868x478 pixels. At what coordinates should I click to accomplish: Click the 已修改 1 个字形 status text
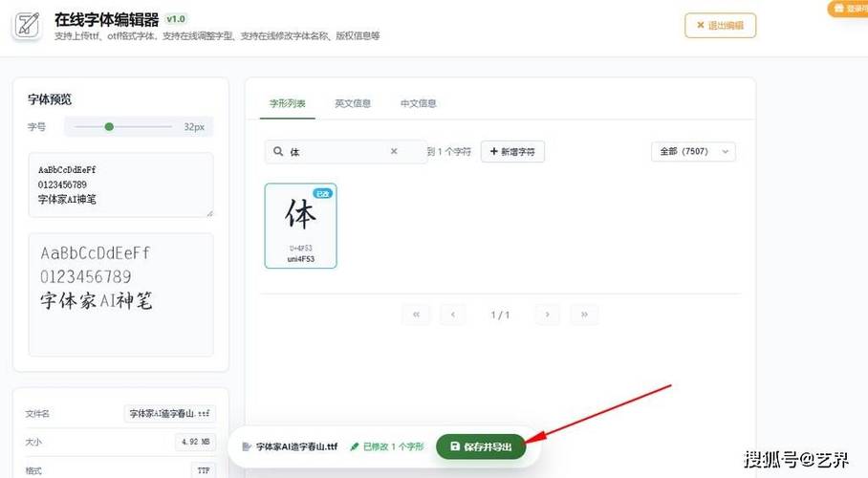pyautogui.click(x=394, y=446)
